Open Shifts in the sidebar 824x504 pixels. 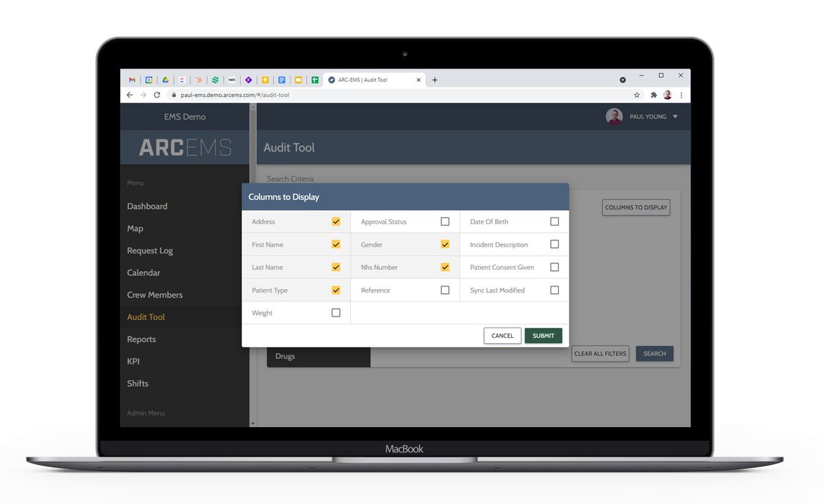pyautogui.click(x=137, y=383)
